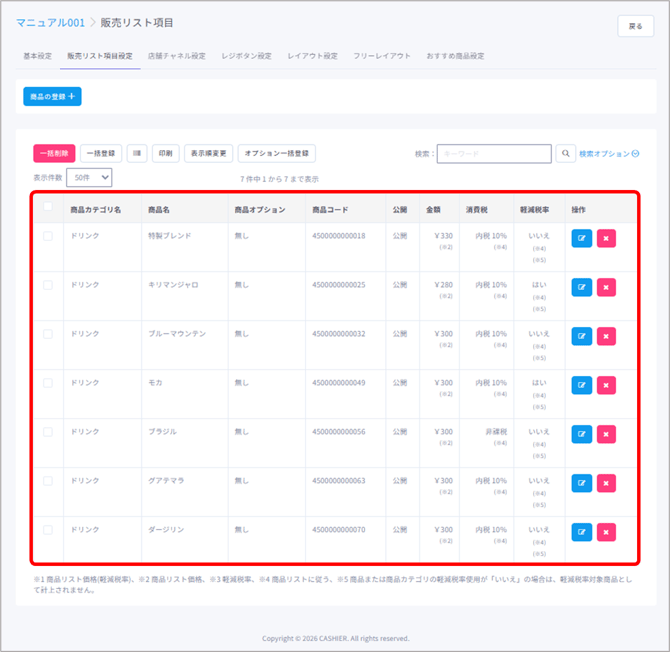Click the 商品の登録 button
Image resolution: width=670 pixels, height=652 pixels.
(52, 97)
